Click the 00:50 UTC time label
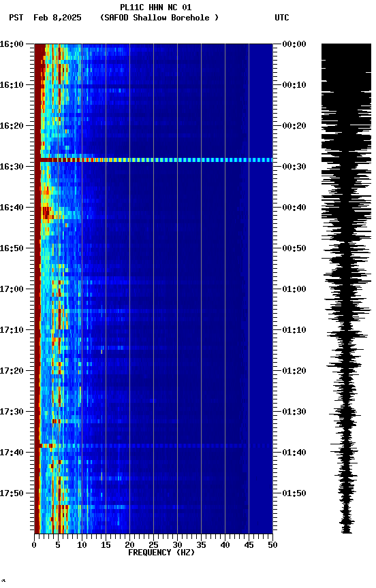The width and height of the screenshot is (376, 588). click(294, 248)
